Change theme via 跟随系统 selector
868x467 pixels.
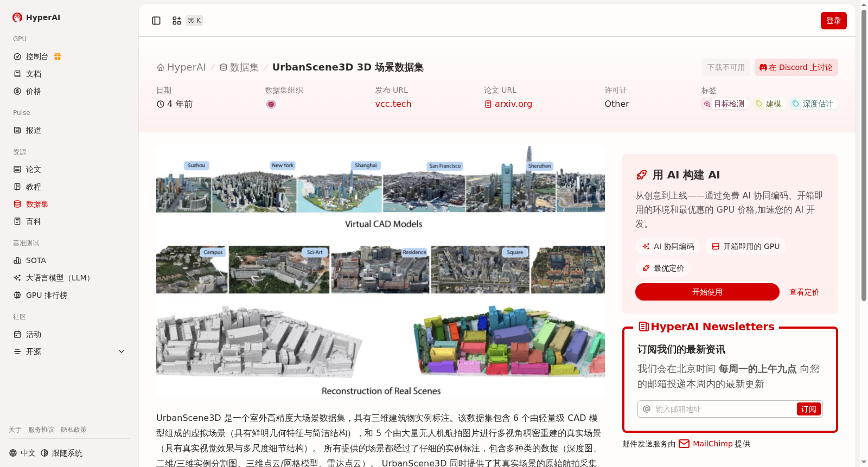click(62, 453)
